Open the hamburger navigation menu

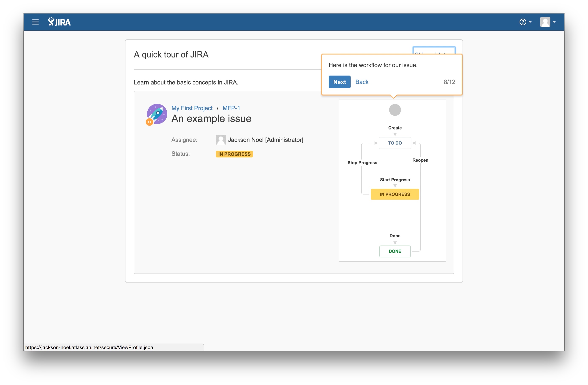click(35, 22)
